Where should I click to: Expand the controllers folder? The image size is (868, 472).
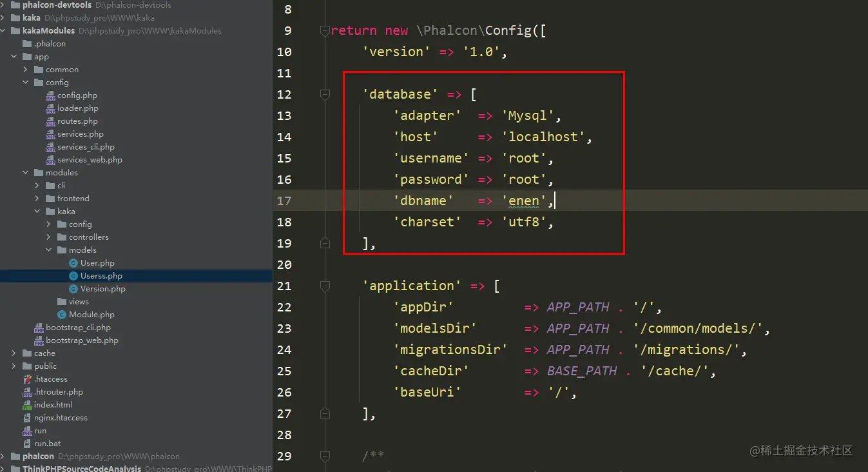click(x=49, y=237)
